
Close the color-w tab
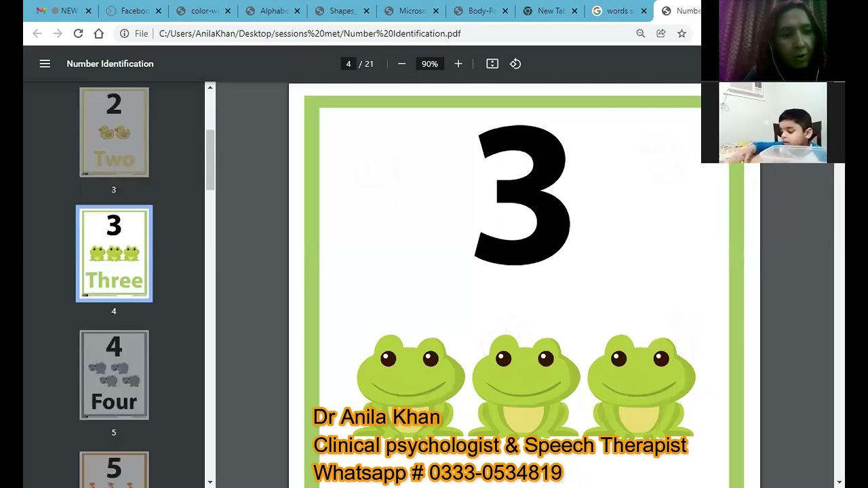[x=227, y=11]
